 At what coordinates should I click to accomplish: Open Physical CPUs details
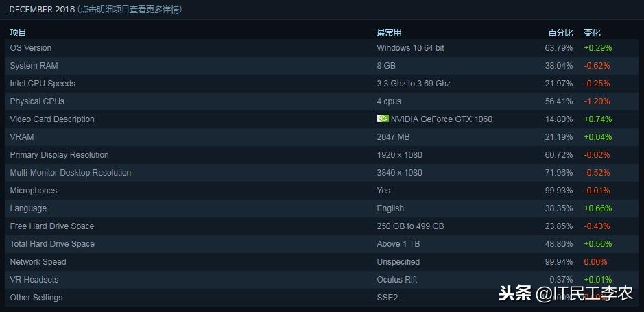[37, 101]
